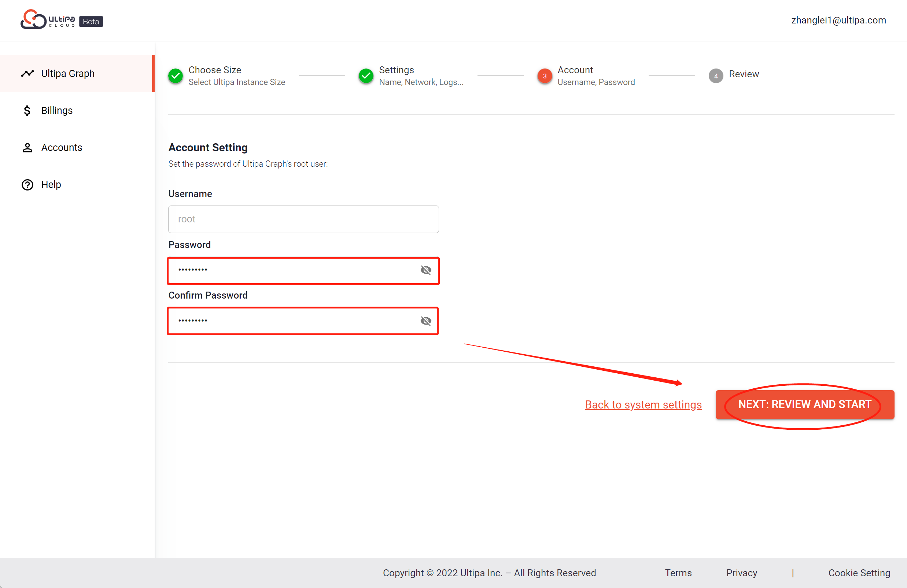Click the Choose Size step checkmark

[175, 75]
